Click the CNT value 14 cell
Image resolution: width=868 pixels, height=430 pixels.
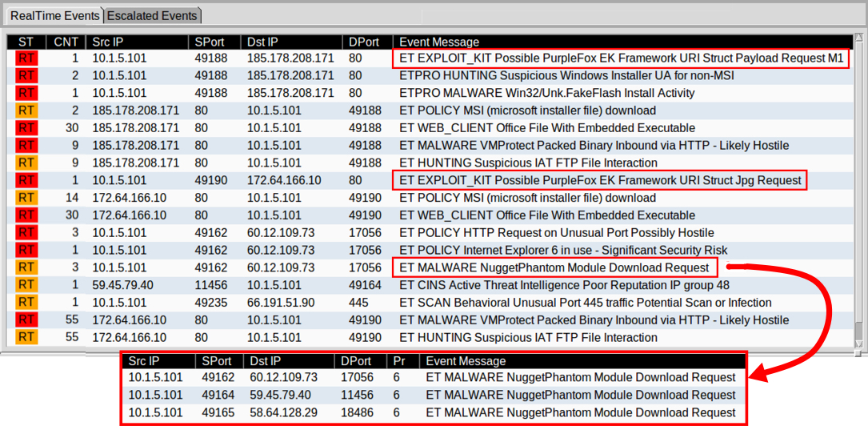(x=72, y=198)
